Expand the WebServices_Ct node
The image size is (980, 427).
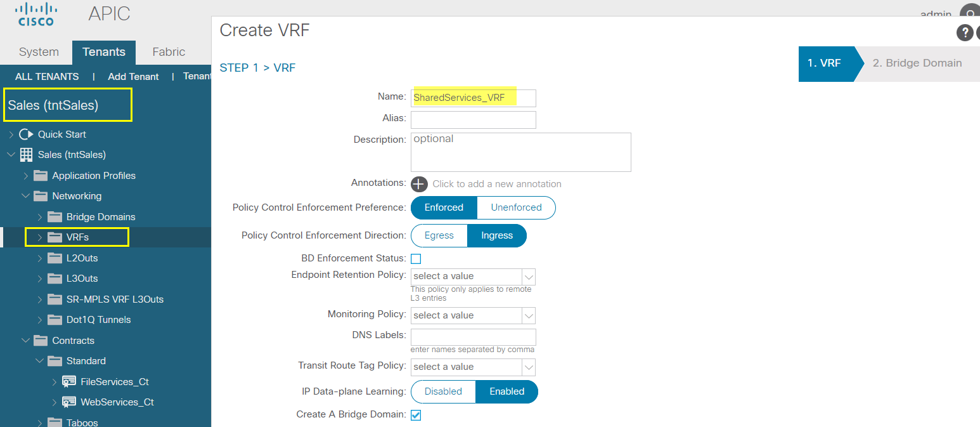(x=55, y=402)
